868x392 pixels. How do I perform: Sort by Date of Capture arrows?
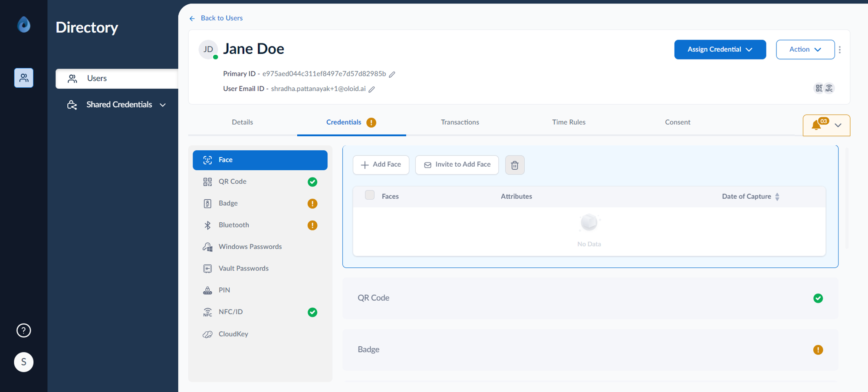click(777, 197)
